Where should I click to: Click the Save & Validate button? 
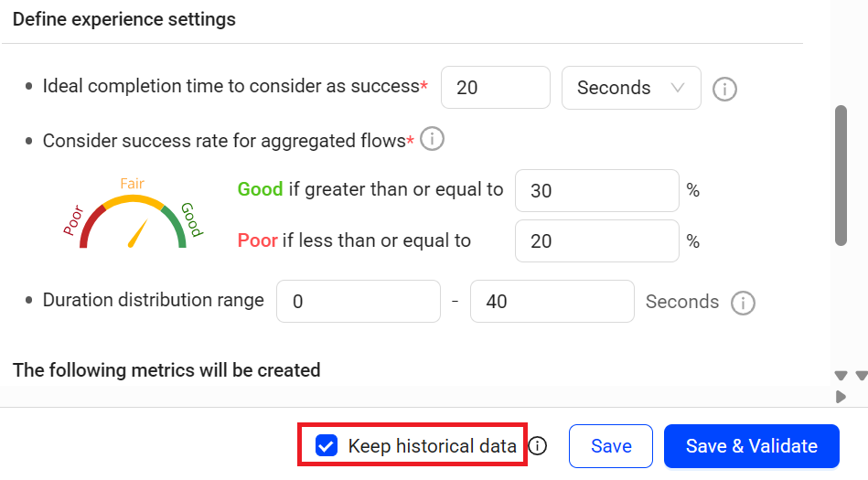point(751,445)
